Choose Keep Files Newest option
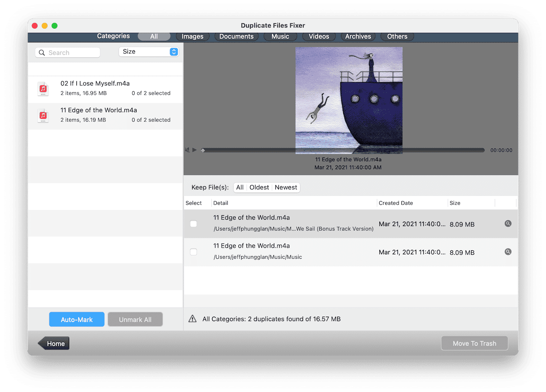 [x=286, y=187]
